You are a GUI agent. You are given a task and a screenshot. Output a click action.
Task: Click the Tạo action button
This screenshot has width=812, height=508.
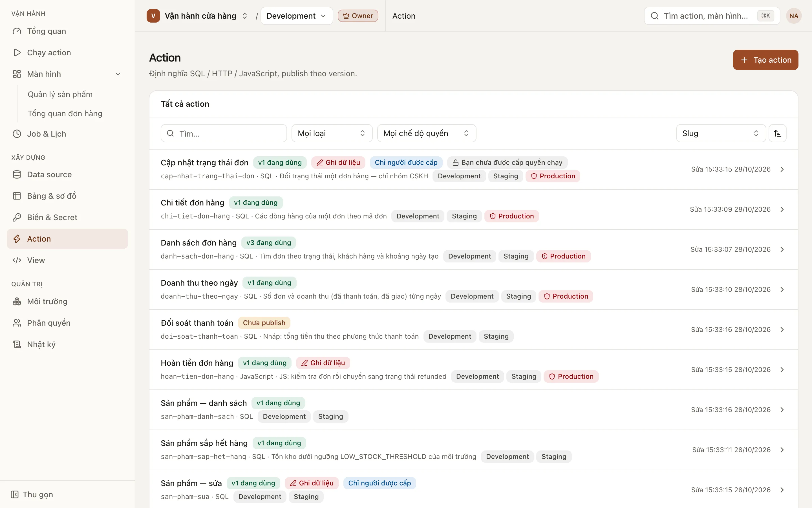[x=765, y=60]
